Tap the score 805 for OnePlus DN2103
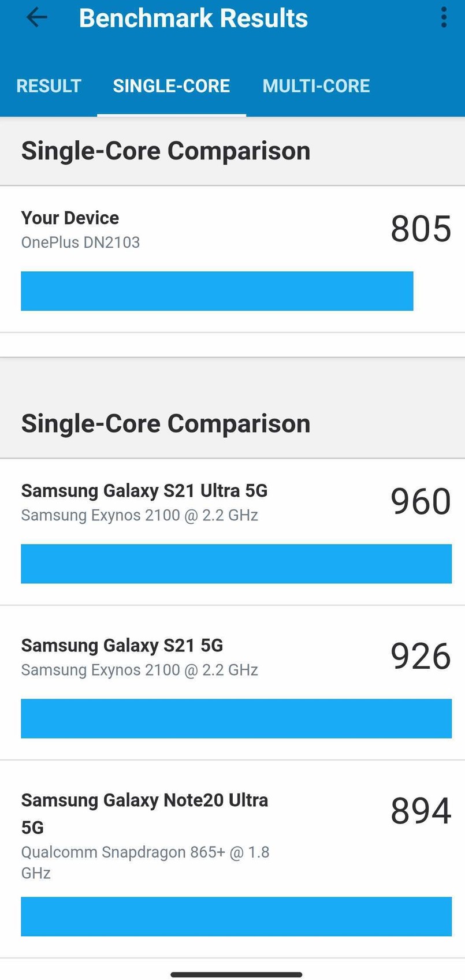 pos(421,229)
